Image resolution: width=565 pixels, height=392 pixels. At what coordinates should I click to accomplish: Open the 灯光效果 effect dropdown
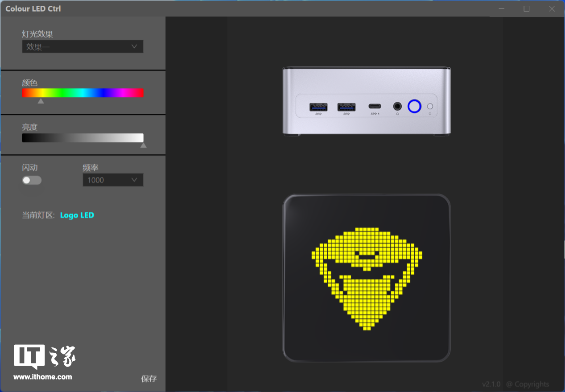[x=82, y=47]
